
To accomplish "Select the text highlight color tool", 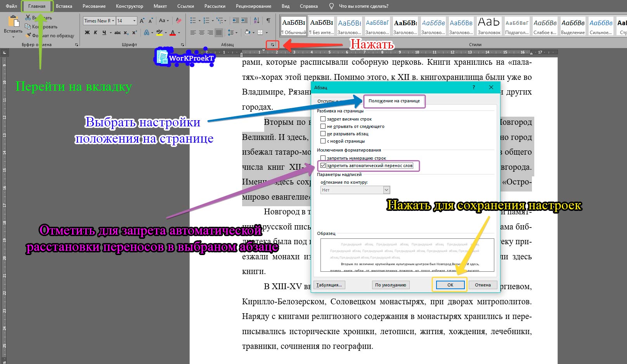I will (x=159, y=33).
